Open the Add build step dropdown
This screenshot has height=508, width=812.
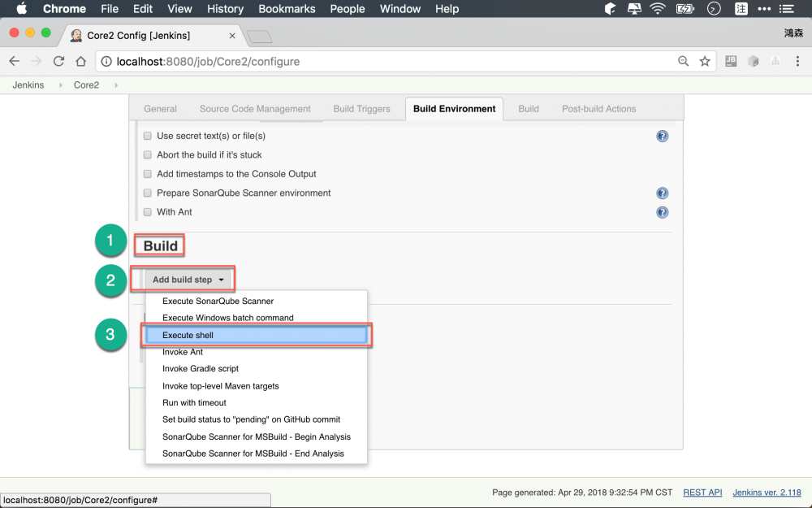(x=183, y=279)
